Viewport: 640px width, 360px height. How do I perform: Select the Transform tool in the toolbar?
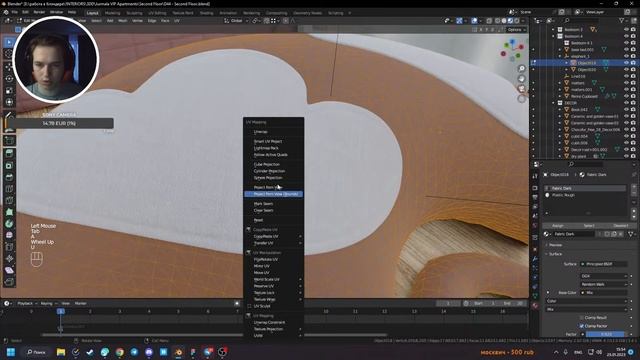(9, 102)
